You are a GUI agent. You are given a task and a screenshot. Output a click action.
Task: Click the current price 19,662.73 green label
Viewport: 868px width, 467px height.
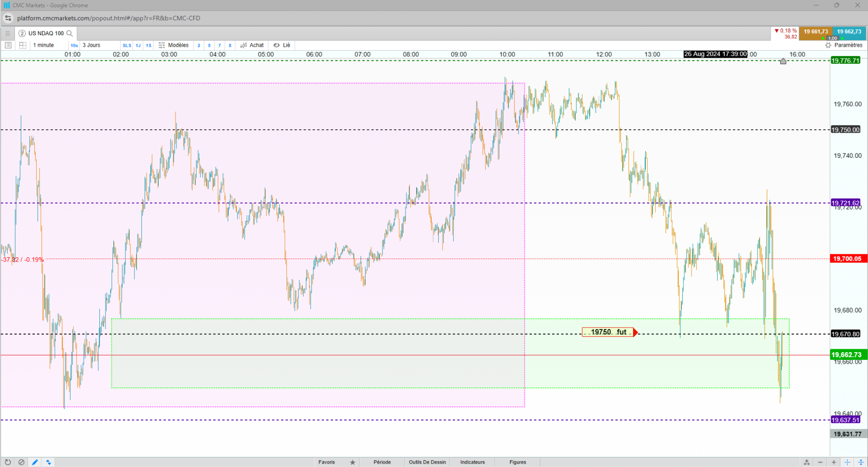coord(848,355)
